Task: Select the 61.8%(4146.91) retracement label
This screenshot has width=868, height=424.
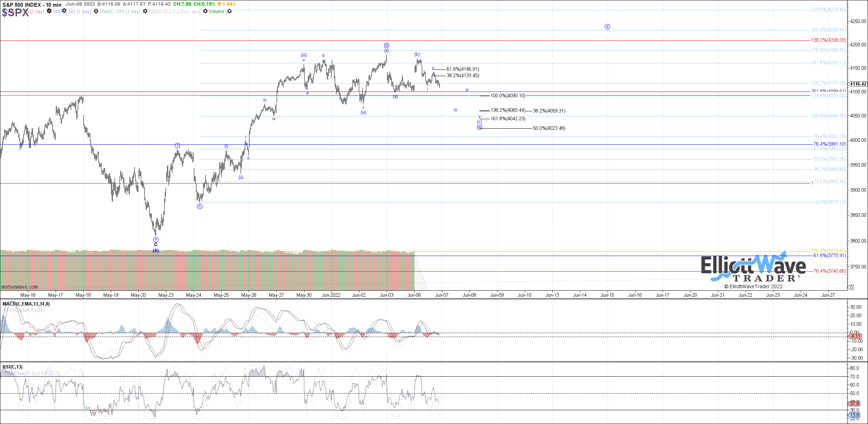Action: point(463,69)
